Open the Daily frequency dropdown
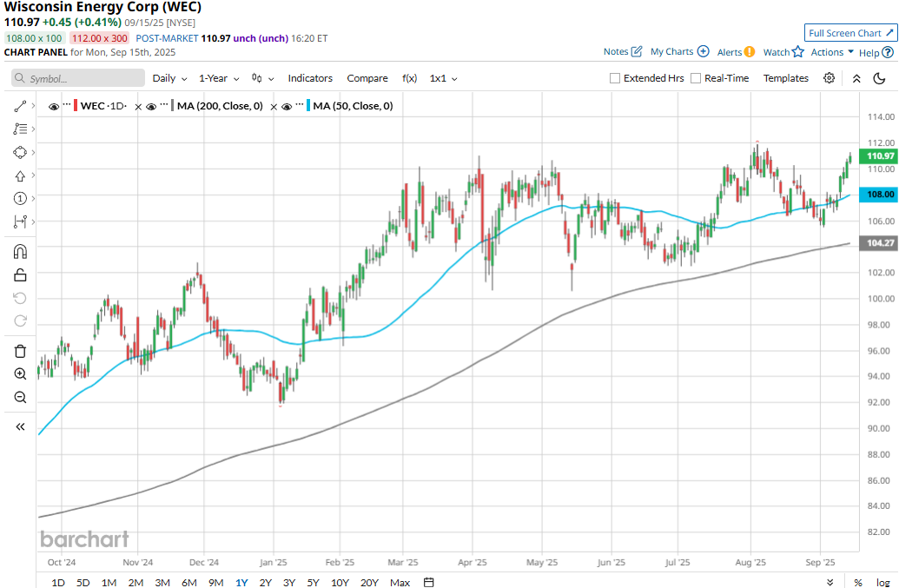The height and width of the screenshot is (588, 899). tap(169, 78)
